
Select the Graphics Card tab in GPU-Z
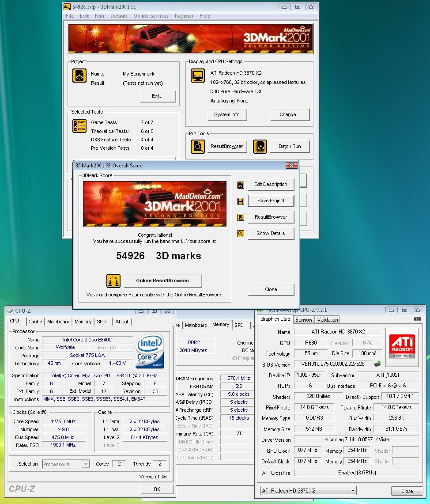pos(275,319)
